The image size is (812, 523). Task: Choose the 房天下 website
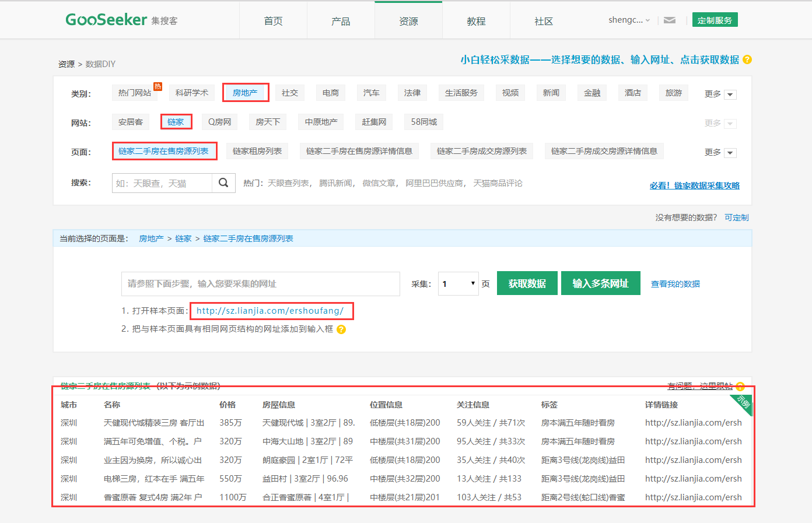(268, 122)
